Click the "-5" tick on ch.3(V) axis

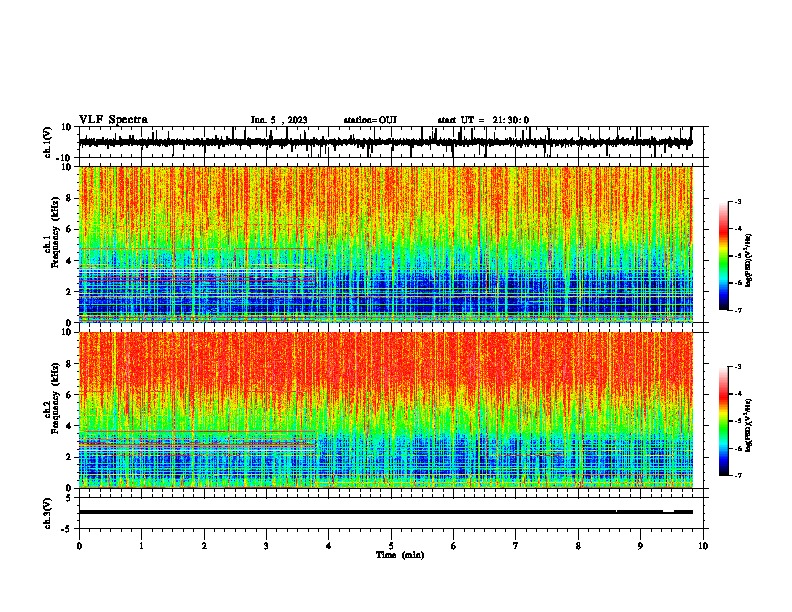tap(68, 529)
